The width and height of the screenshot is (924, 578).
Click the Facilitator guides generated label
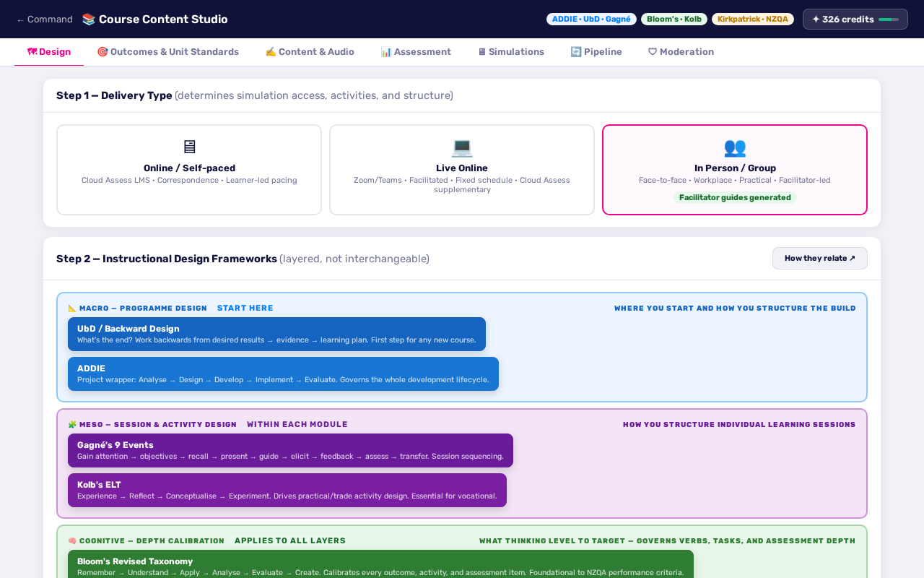[x=735, y=198]
